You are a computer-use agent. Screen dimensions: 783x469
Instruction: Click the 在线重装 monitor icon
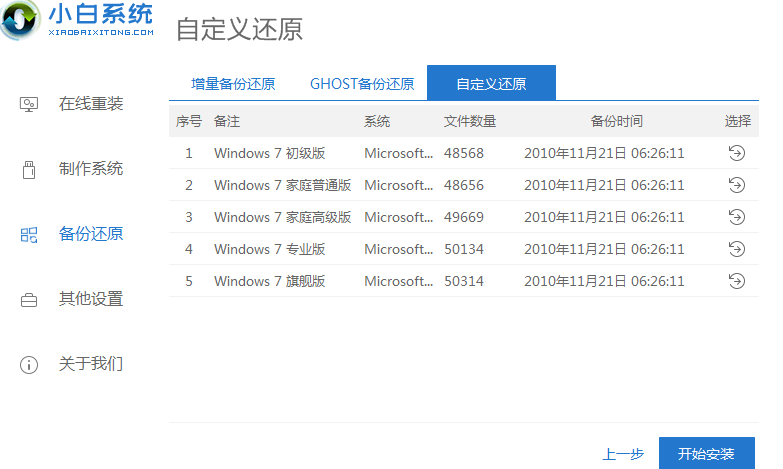coord(28,104)
